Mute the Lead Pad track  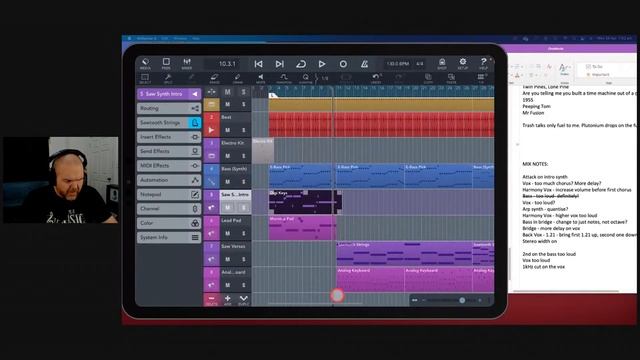(x=227, y=233)
